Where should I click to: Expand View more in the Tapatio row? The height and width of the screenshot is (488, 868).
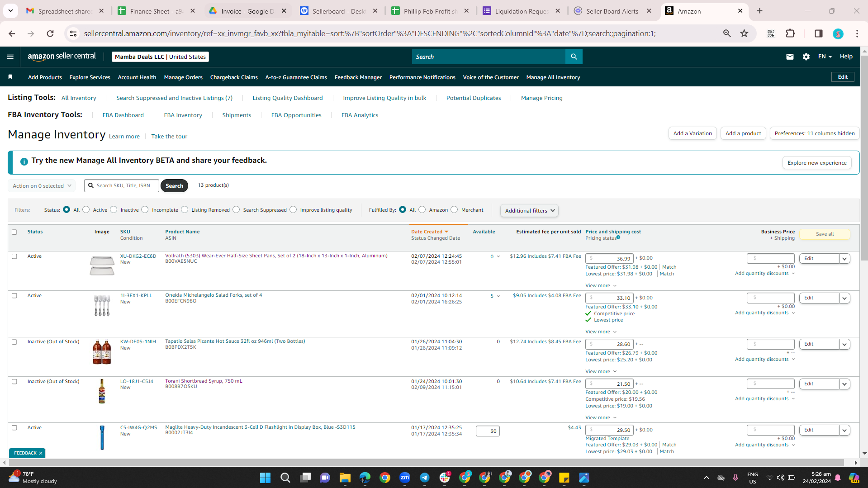(601, 372)
